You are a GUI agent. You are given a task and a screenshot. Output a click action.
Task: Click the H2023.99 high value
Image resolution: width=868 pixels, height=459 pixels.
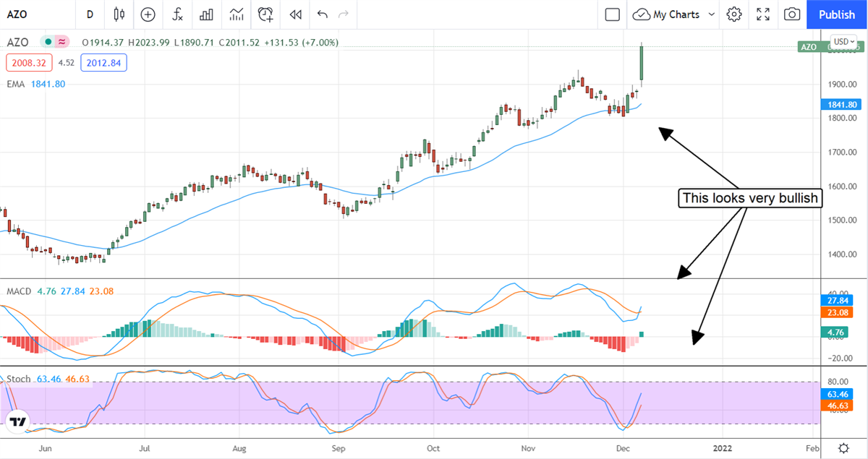coord(150,43)
